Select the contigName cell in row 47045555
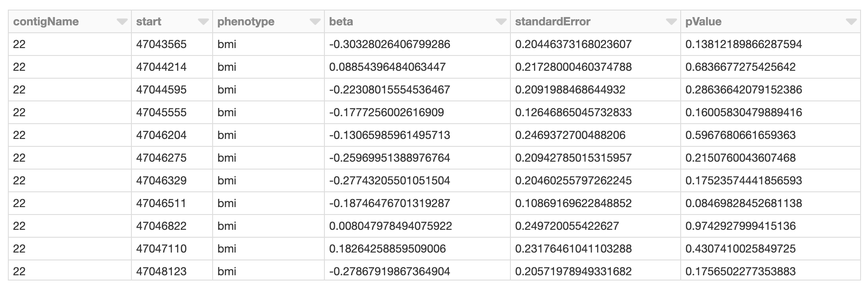 point(19,113)
